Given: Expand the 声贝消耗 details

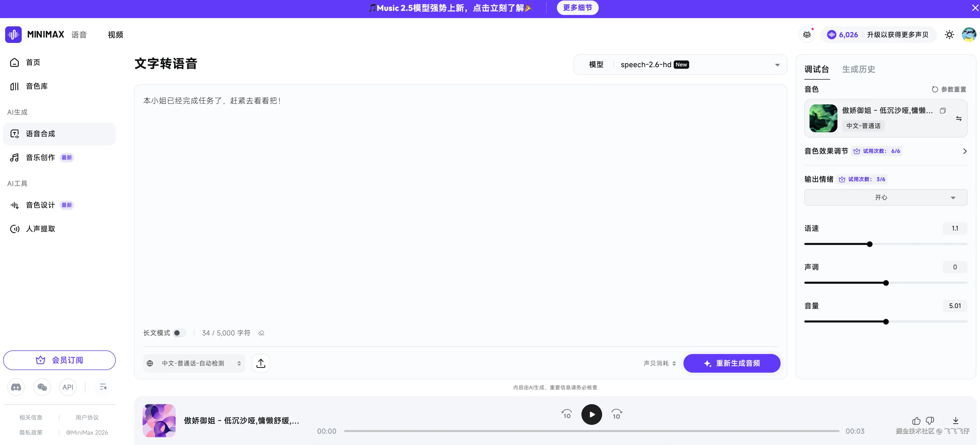Looking at the screenshot, I should (x=660, y=364).
